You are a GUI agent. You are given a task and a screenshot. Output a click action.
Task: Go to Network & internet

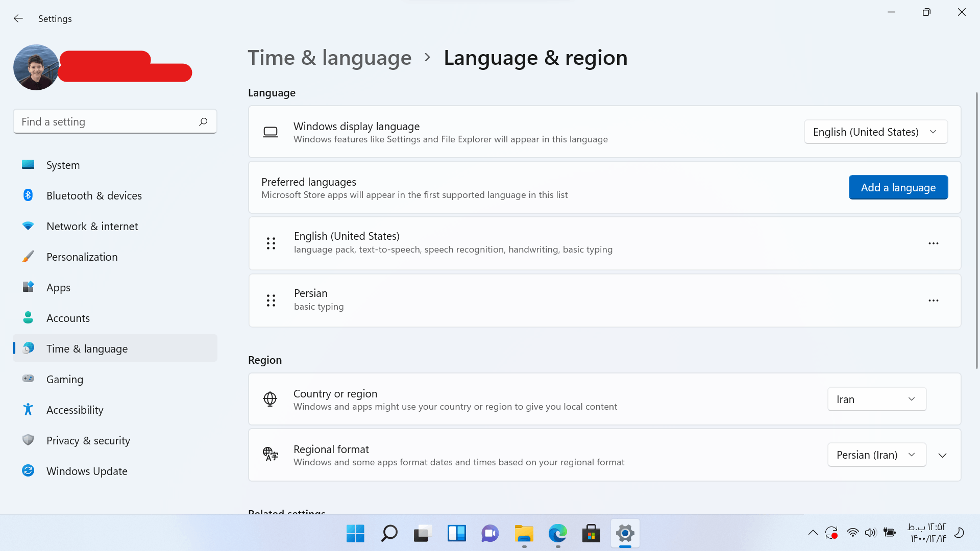115,226
